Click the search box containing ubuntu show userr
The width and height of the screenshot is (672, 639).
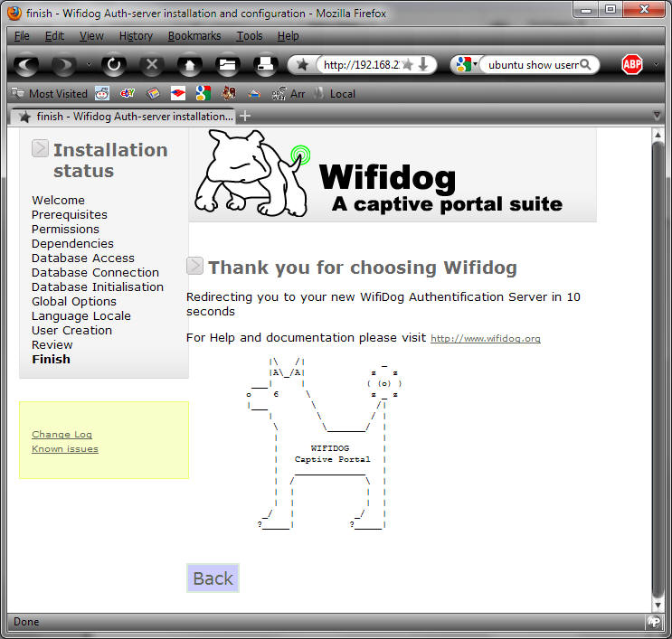[533, 65]
